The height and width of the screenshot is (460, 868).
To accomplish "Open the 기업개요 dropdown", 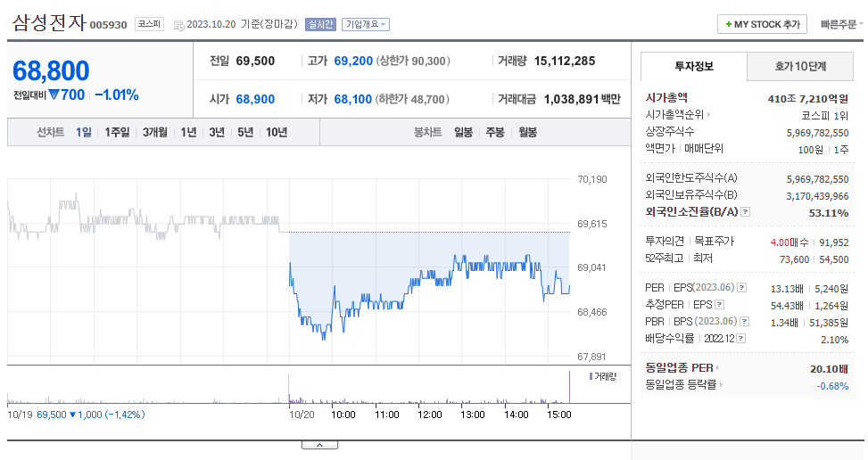I will pos(366,24).
